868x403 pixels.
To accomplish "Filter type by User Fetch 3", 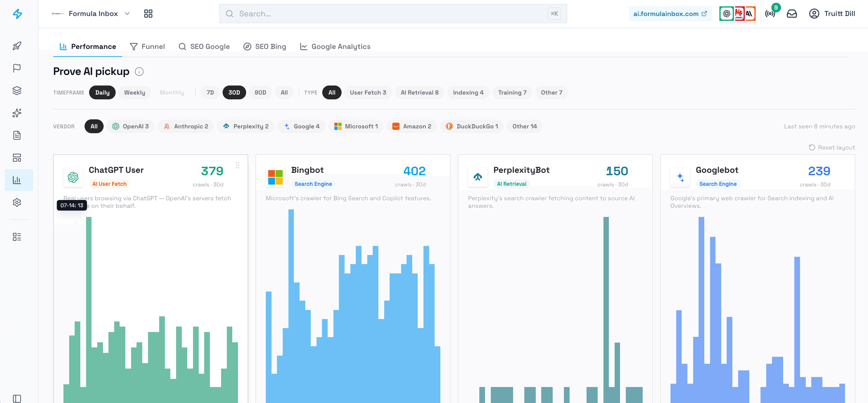I will [x=368, y=93].
